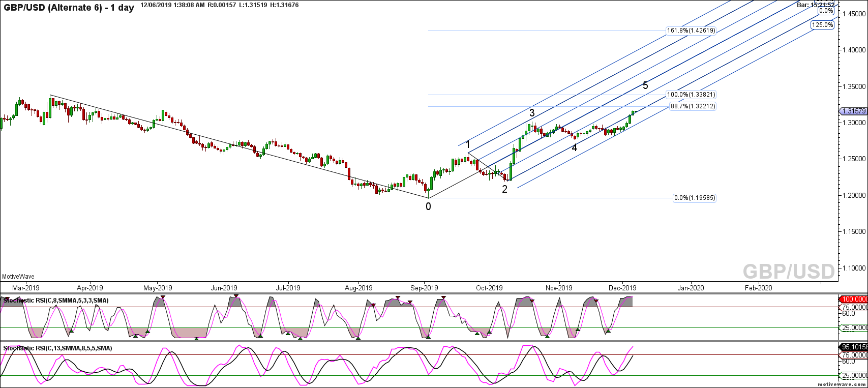
Task: Click 1.20000 on the price axis
Action: 853,195
